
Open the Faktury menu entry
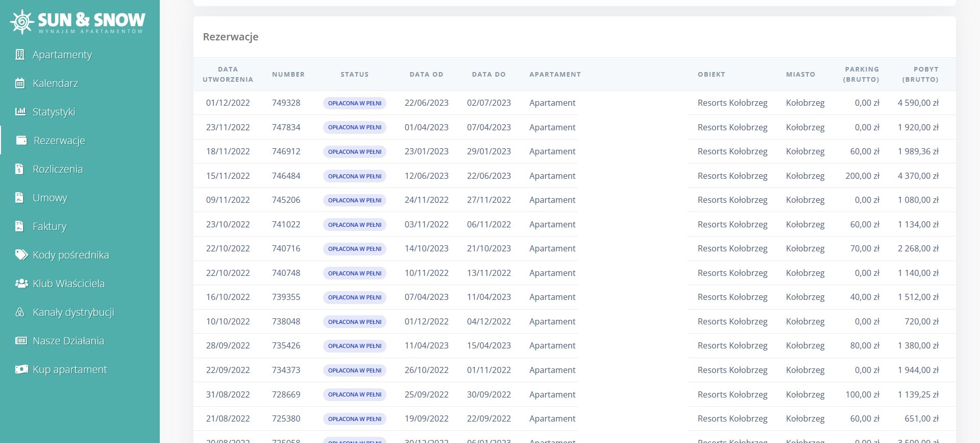click(x=50, y=226)
